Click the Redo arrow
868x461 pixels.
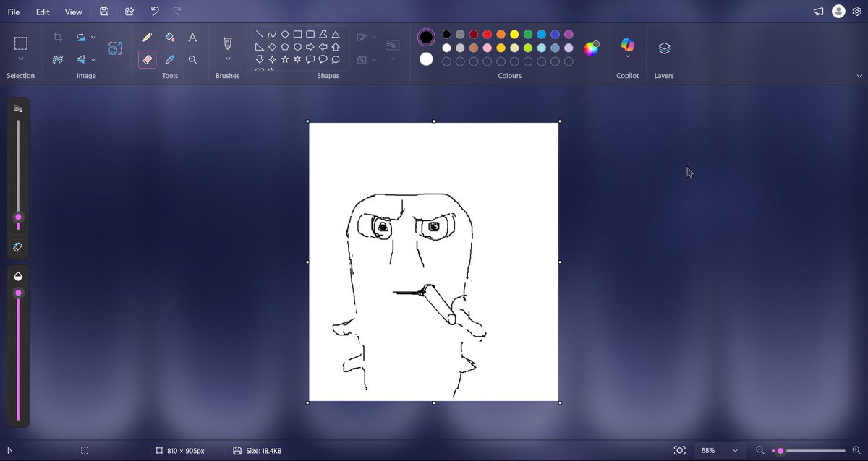point(177,12)
